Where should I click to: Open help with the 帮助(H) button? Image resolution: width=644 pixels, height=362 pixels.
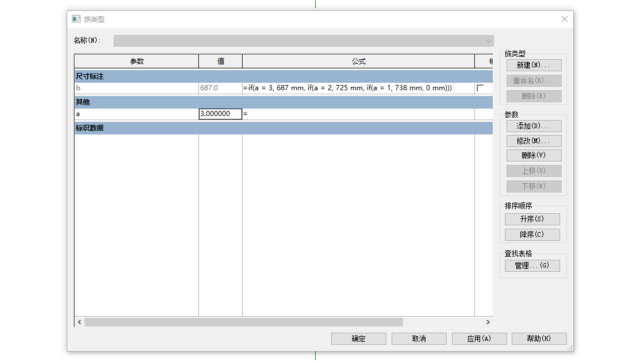click(539, 338)
